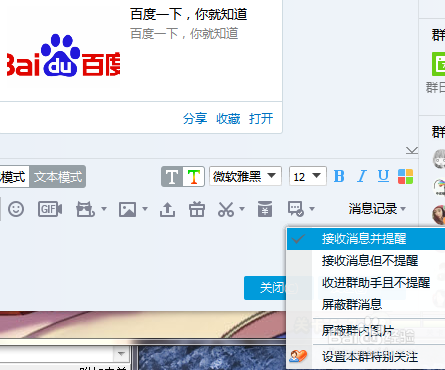Select 收进群助手且不提醒 menu option
Screen dimensions: 445x370
[x=366, y=283]
